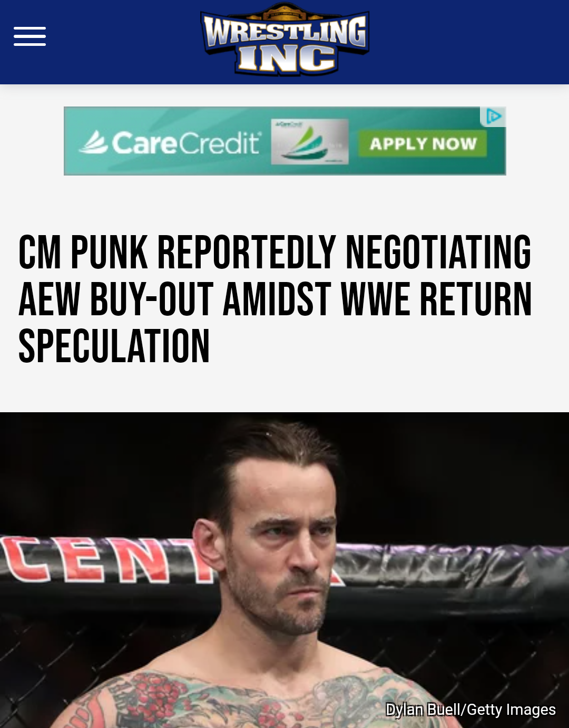
Task: Click the AdChoices triangle icon
Action: click(494, 117)
